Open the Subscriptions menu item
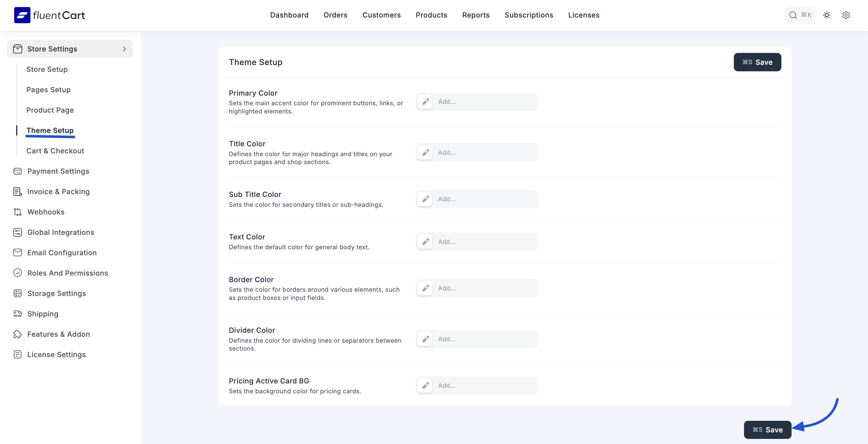The height and width of the screenshot is (444, 868). click(529, 15)
